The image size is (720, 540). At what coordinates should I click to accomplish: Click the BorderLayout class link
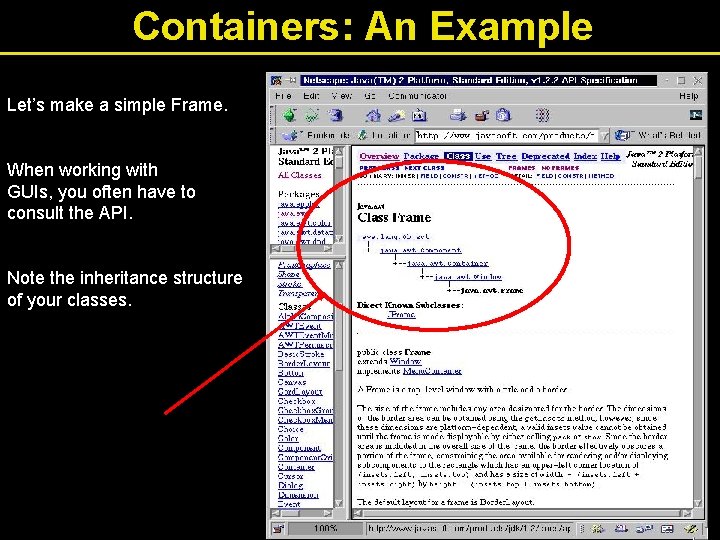coord(304,364)
